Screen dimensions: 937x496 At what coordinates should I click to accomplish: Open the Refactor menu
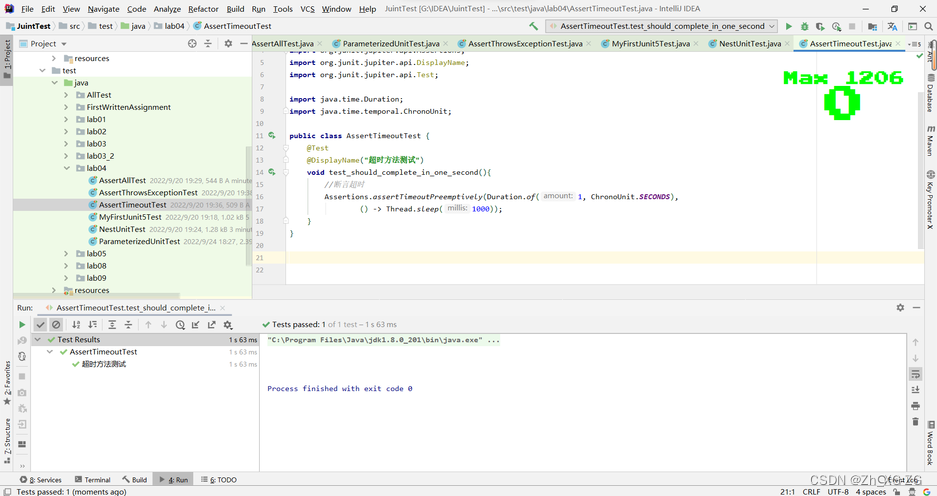point(203,9)
